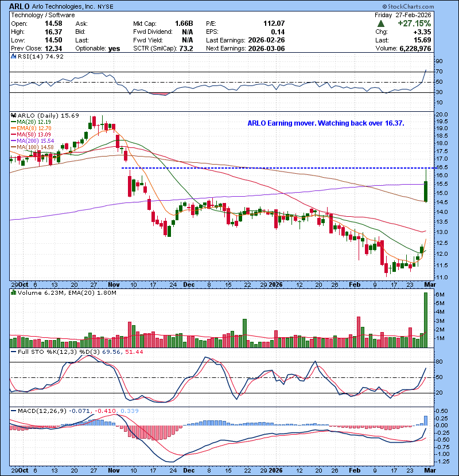
Task: Click the Next Earnings date 2026-03-06
Action: pos(266,49)
